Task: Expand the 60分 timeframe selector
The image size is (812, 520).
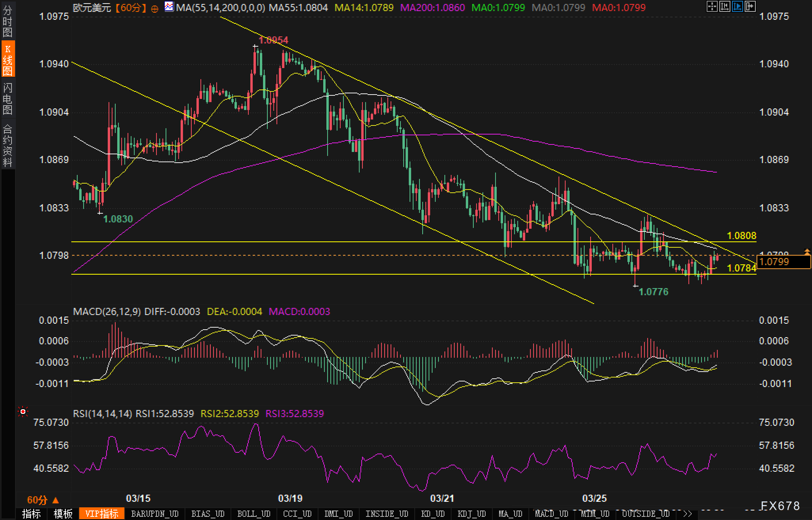Action: coord(43,500)
